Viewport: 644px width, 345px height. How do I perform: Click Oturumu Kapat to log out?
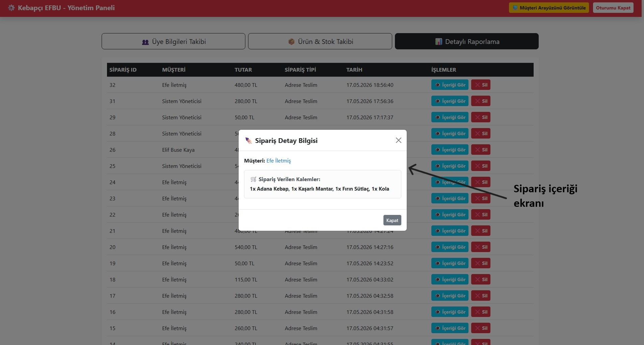click(x=613, y=8)
